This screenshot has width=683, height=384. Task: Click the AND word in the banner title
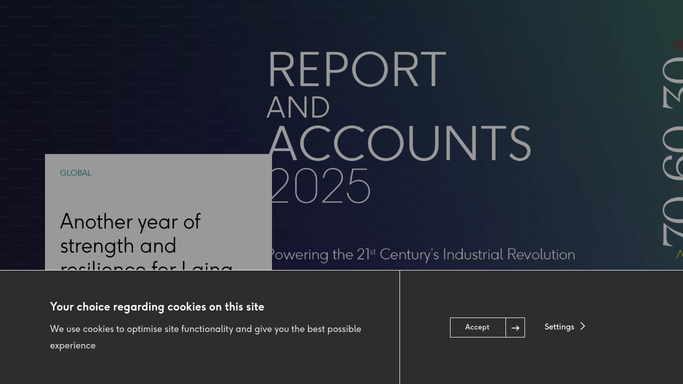pos(298,107)
